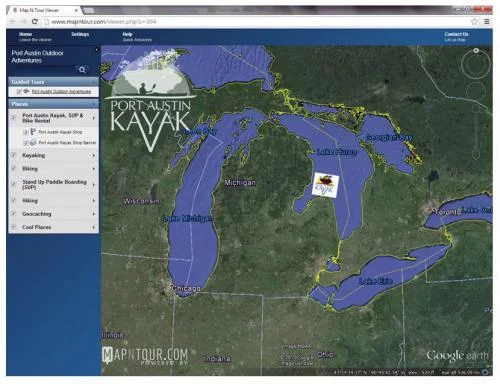Open the Help menu item
Screen dimensions: 500x384
(x=137, y=37)
